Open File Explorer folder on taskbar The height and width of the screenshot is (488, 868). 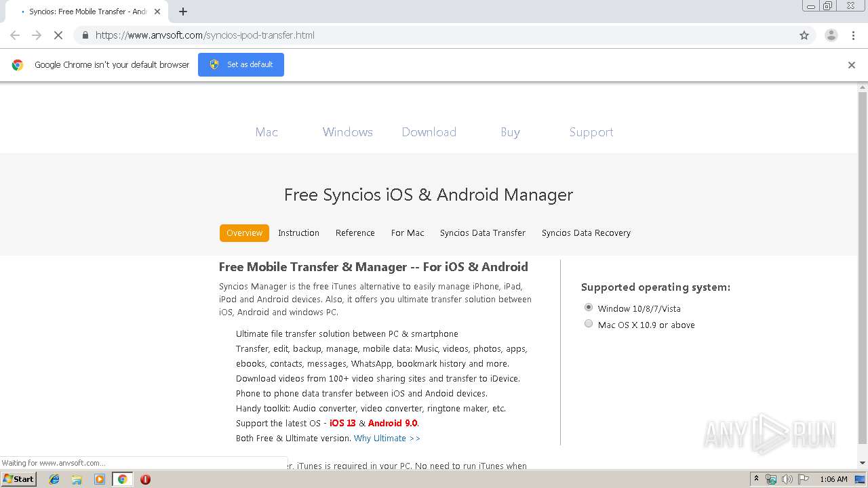(77, 479)
